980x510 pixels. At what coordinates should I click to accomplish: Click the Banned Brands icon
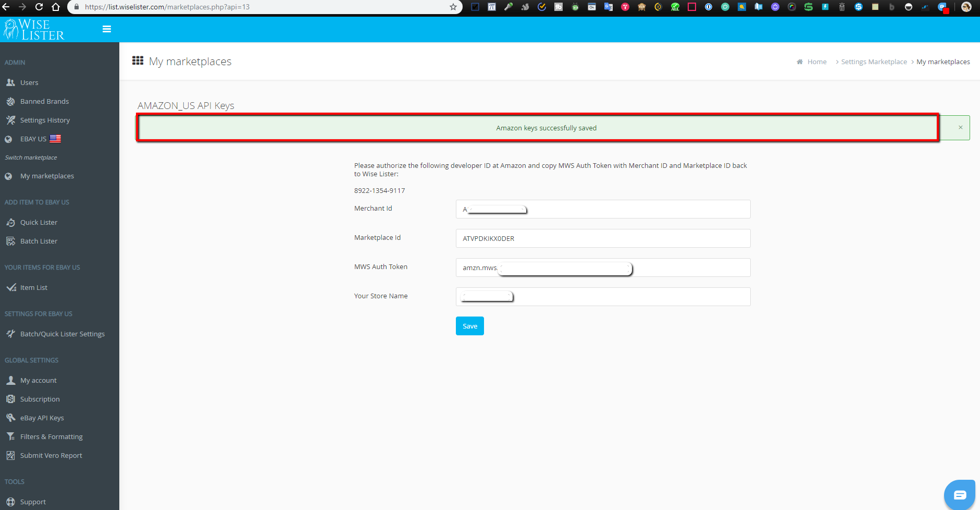coord(10,101)
